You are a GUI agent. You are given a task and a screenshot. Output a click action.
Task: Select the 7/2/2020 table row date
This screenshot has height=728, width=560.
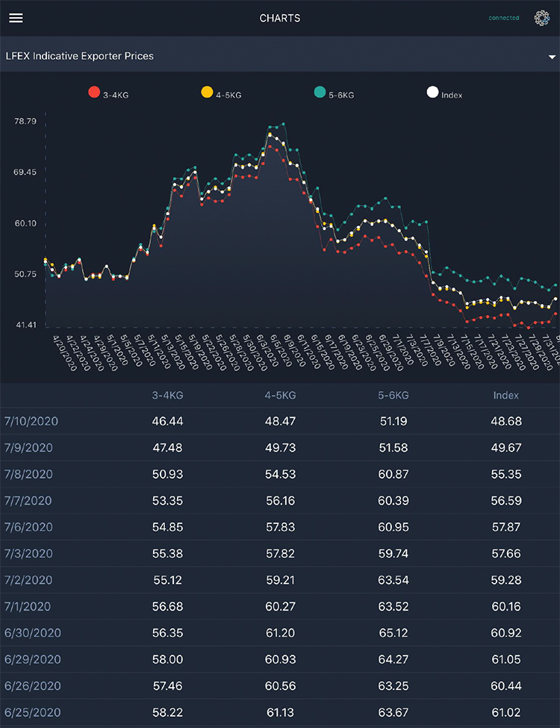[x=28, y=580]
